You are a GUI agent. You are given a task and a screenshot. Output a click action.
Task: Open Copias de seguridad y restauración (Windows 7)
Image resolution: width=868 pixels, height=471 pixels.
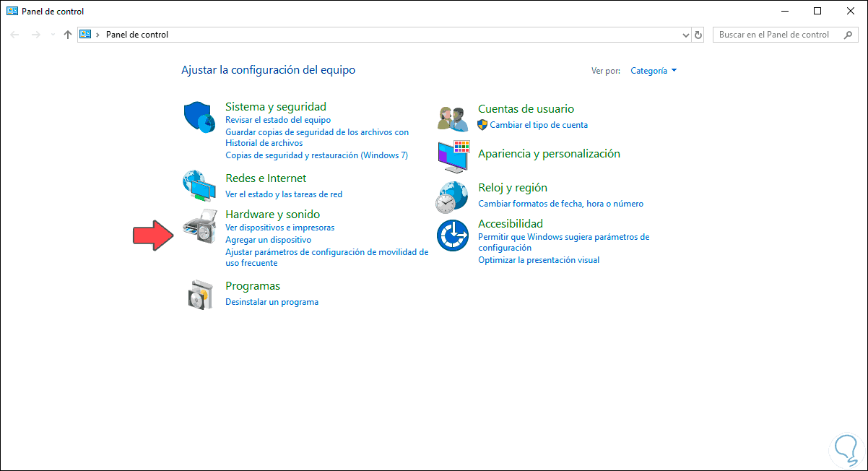317,155
